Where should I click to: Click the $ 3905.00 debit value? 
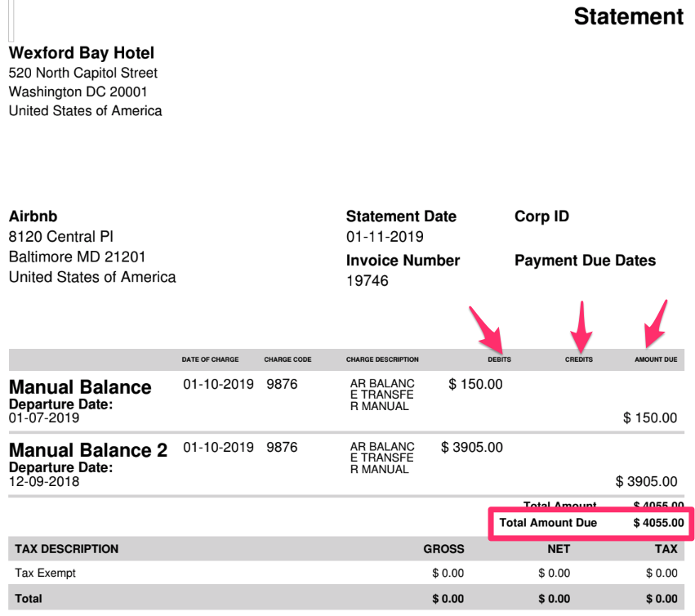[x=471, y=447]
